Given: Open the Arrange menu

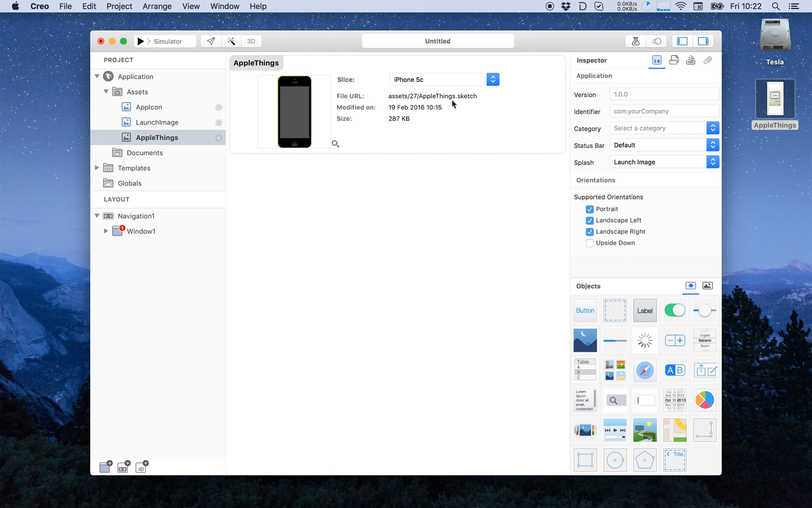Looking at the screenshot, I should [x=157, y=6].
